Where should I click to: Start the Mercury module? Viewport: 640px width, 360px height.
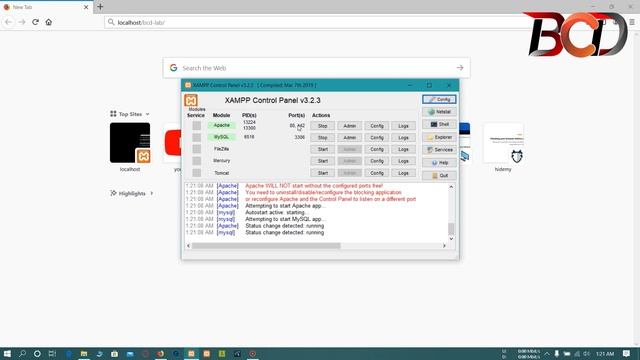pyautogui.click(x=322, y=161)
